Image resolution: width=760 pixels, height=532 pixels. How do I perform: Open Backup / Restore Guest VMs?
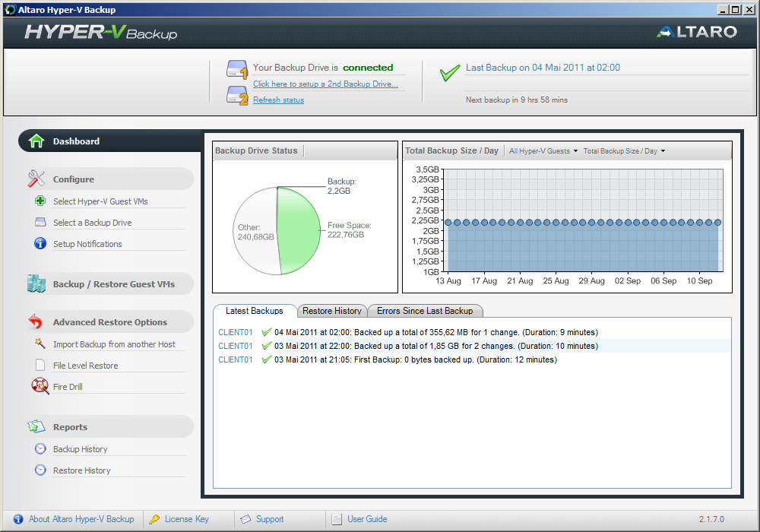(110, 284)
